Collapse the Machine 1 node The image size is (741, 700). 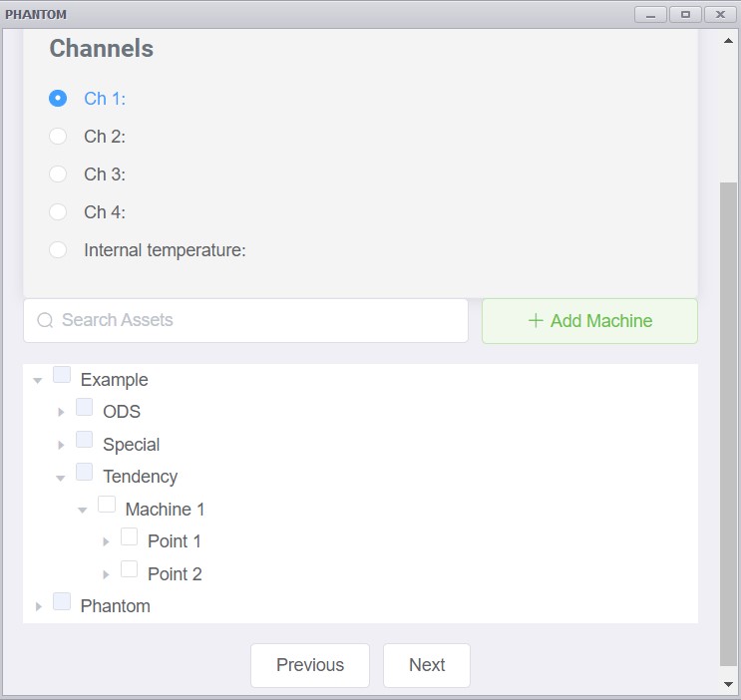[x=82, y=510]
